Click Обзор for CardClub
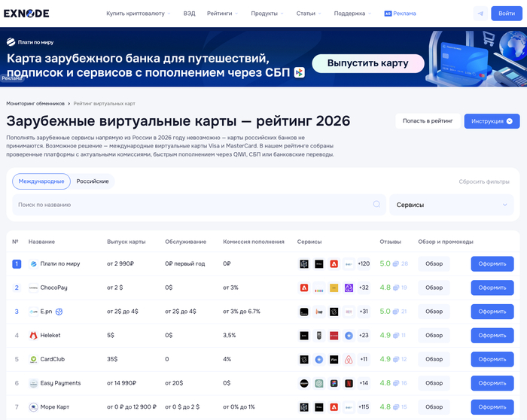527x420 pixels. pyautogui.click(x=434, y=359)
